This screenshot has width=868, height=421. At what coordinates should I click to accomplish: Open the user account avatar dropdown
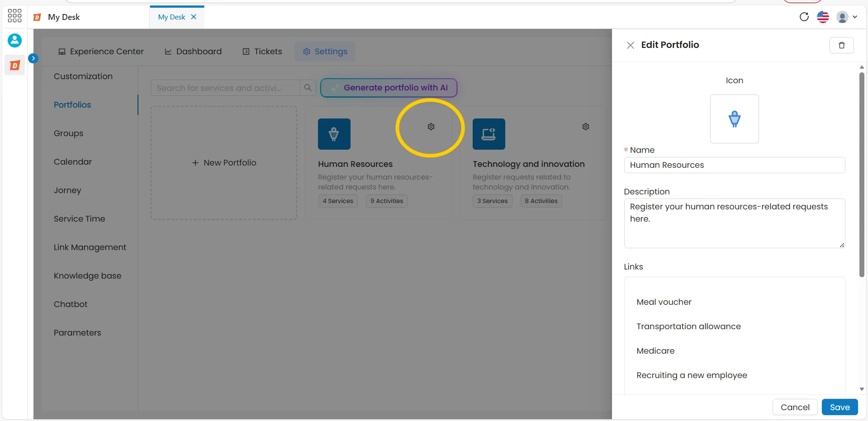[847, 17]
